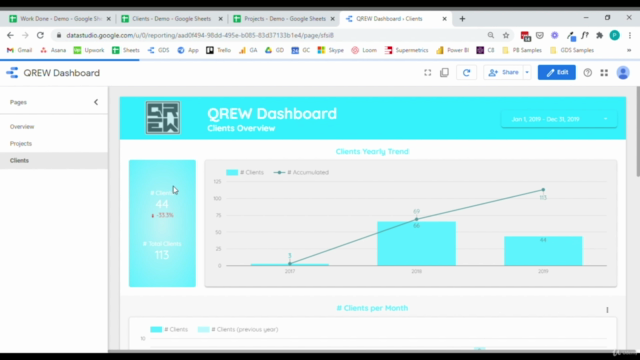Open the GDS bookmark
The image size is (640, 360).
pos(158,50)
